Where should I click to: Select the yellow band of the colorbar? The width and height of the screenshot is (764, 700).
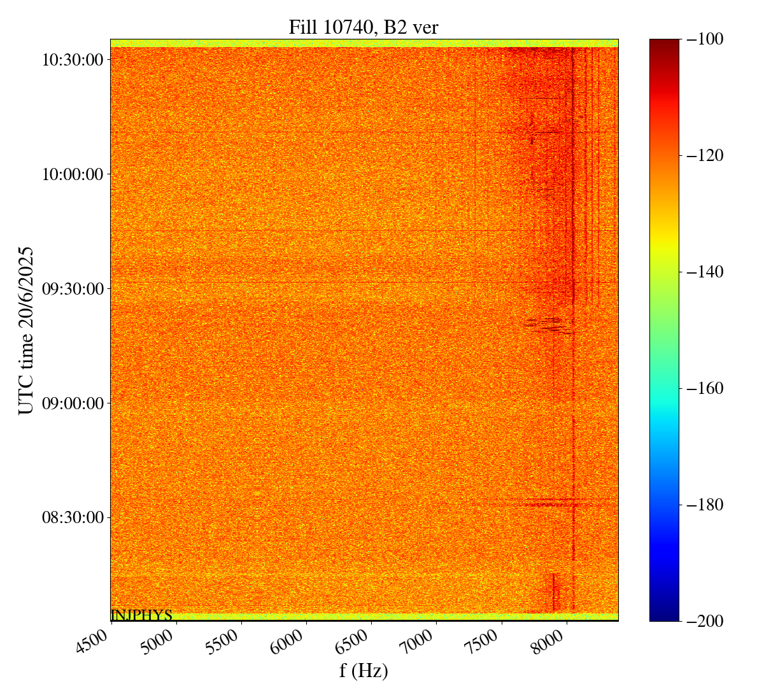coord(664,241)
